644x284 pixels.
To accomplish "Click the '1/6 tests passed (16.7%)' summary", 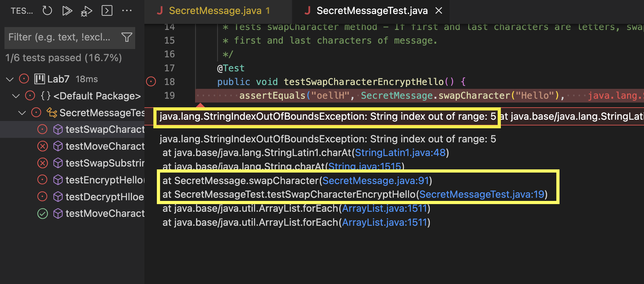I will coord(63,58).
